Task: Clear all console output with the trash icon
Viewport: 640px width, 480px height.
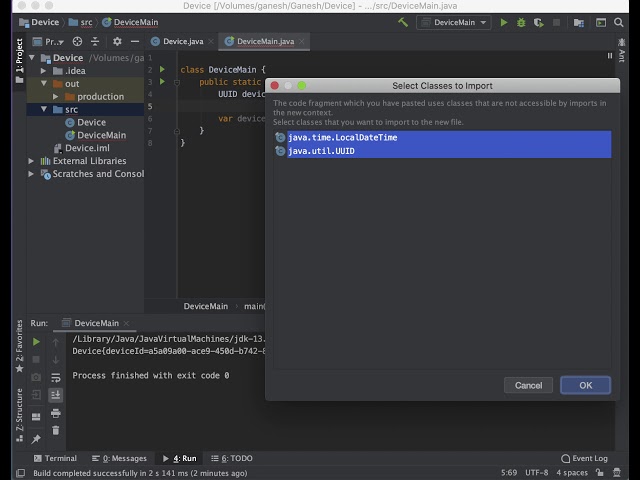Action: tap(56, 430)
